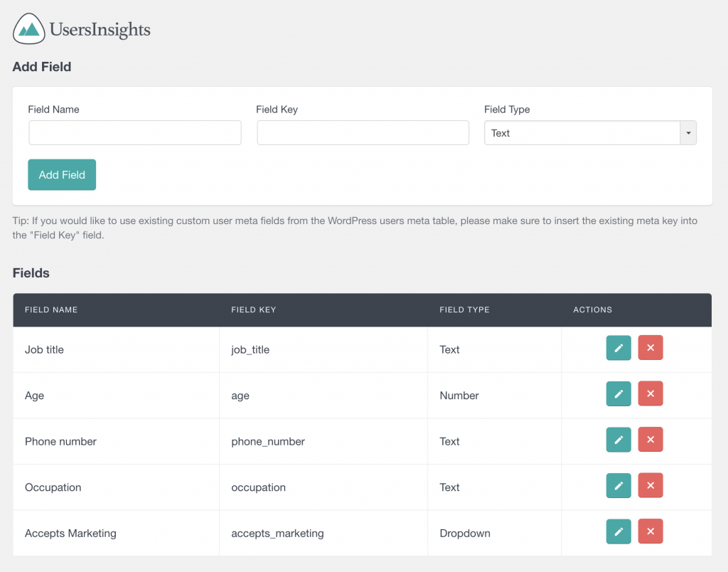Edit the Job title field
This screenshot has height=572, width=728.
click(x=618, y=348)
